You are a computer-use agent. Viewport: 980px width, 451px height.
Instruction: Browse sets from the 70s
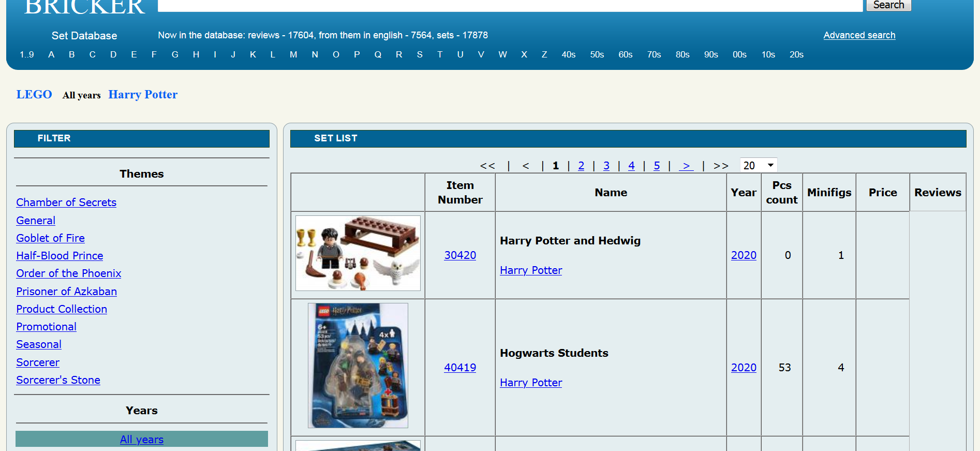click(x=654, y=54)
